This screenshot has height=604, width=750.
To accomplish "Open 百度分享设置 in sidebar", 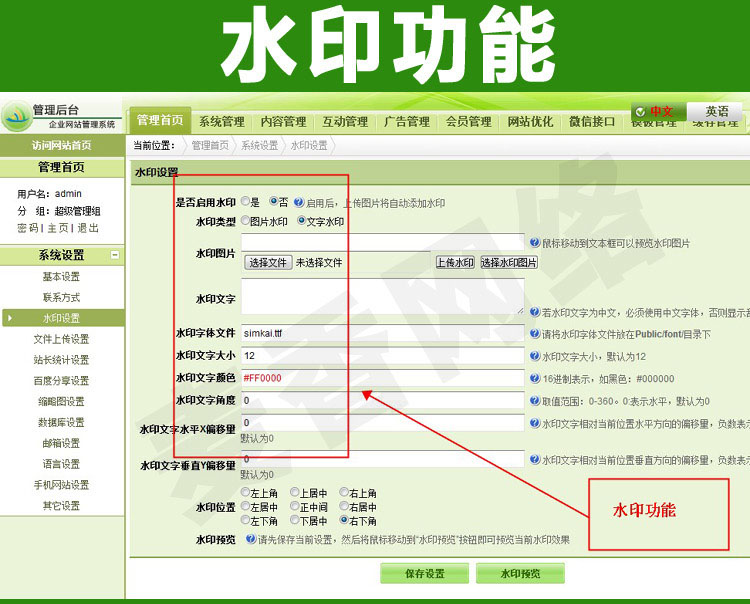I will 61,380.
